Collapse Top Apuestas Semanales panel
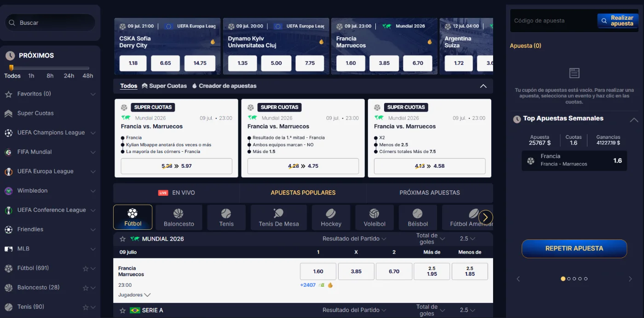 coord(634,120)
